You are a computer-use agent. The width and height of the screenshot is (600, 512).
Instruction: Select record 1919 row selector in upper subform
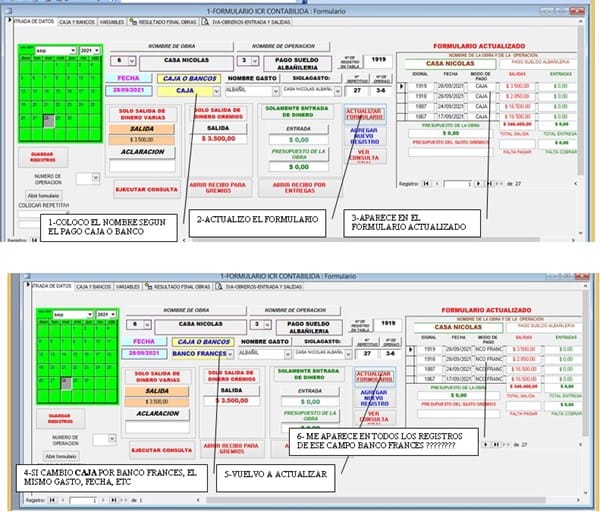(401, 86)
